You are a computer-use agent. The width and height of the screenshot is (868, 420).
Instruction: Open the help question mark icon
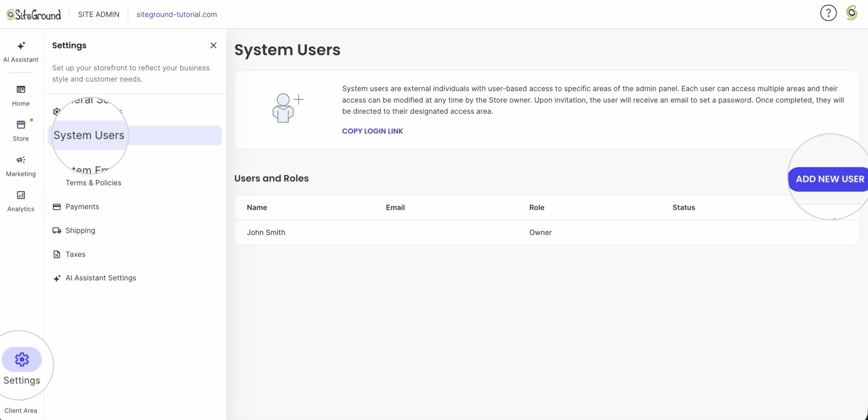pos(828,13)
